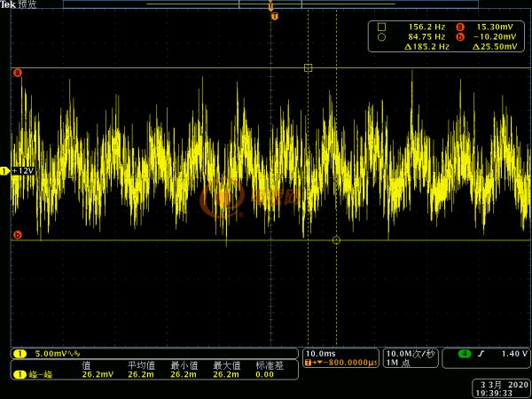The image size is (532, 399).
Task: Click the record view bar at top
Action: [270, 4]
